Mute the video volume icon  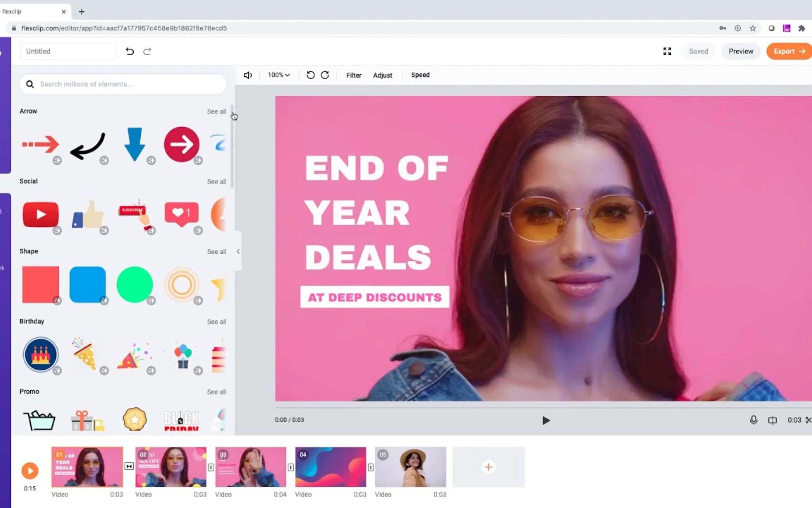point(247,75)
